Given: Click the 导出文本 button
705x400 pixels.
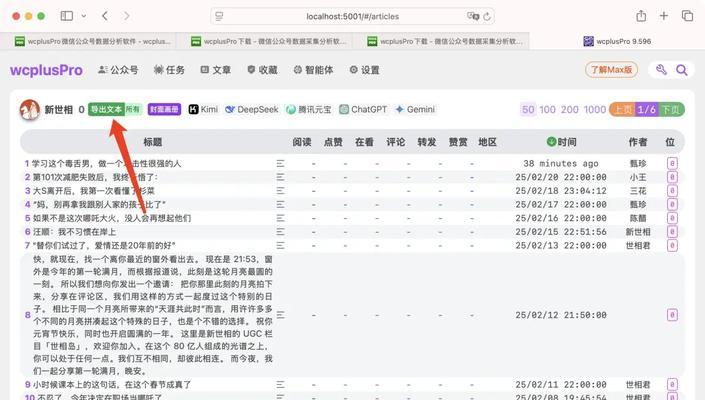Looking at the screenshot, I should tap(106, 109).
